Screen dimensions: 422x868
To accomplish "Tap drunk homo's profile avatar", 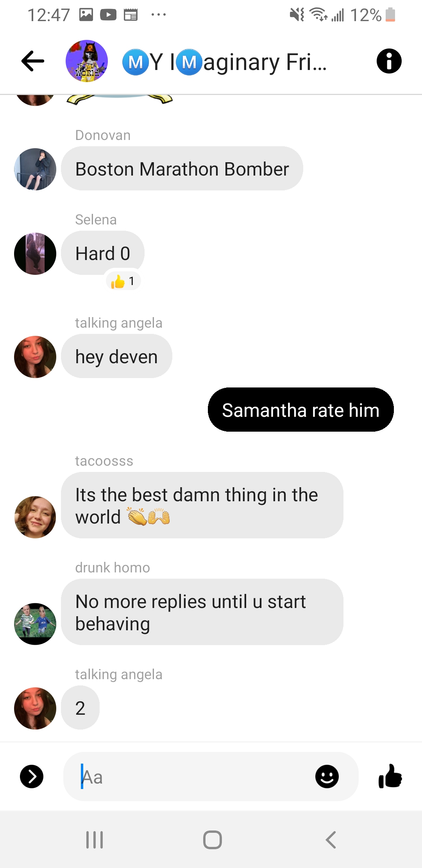I will click(x=35, y=624).
